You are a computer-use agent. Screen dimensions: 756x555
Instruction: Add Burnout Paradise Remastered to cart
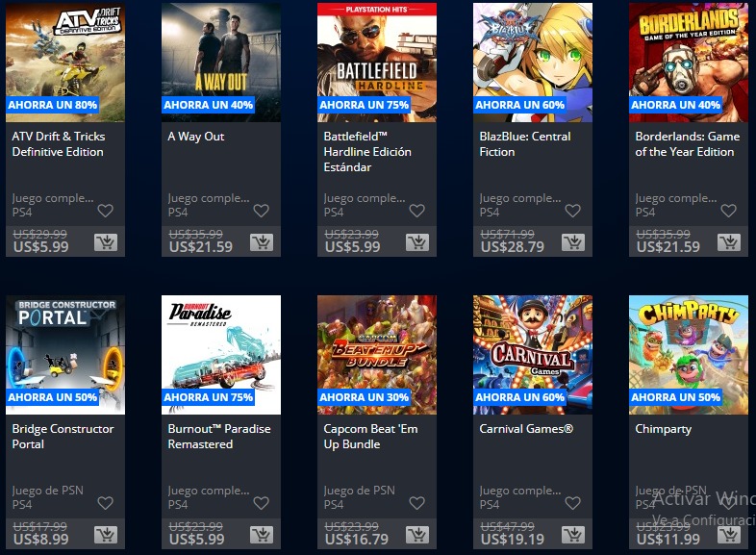262,535
